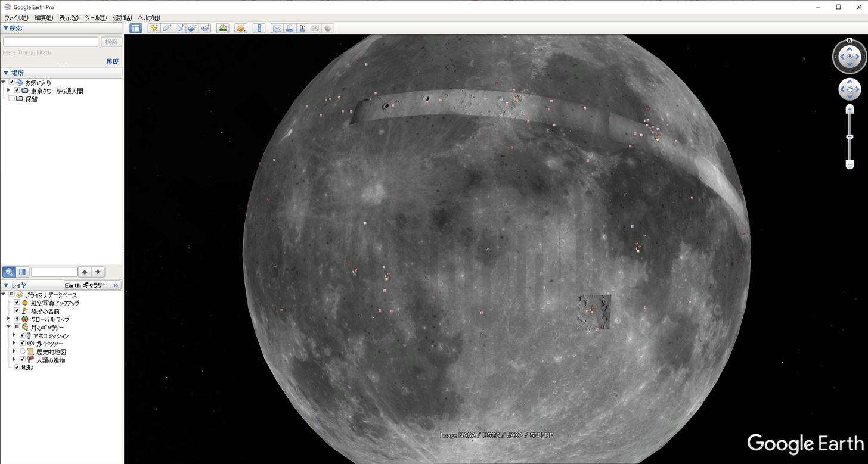
Task: Expand the 東京タワーから通天閣 folder
Action: (8, 91)
